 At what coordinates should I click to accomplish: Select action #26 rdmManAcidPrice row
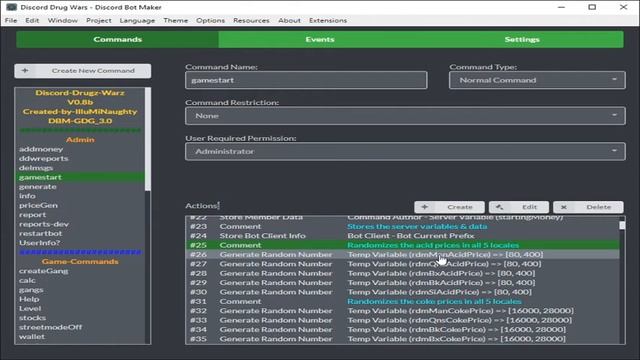[402, 255]
